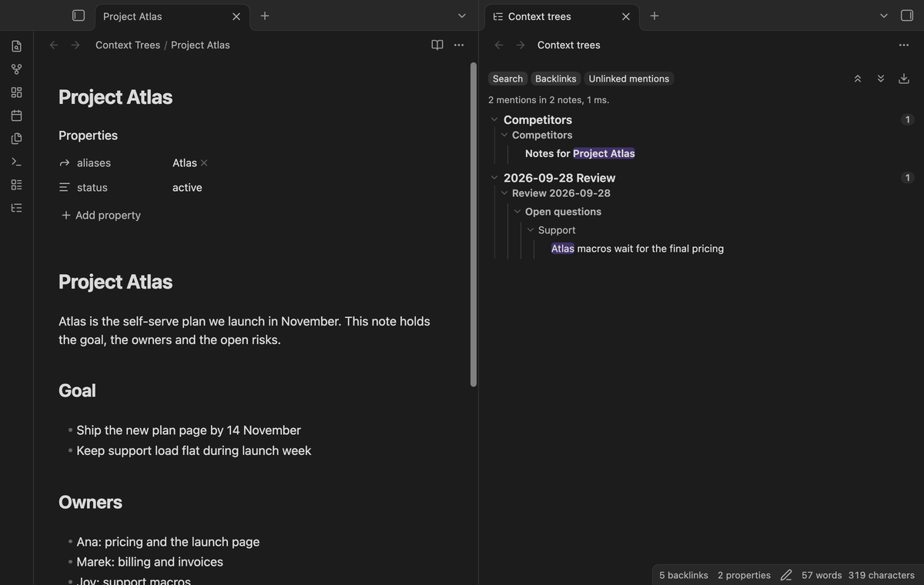Open quick switcher icon in left ribbon
Viewport: 924px width, 585px height.
(16, 46)
